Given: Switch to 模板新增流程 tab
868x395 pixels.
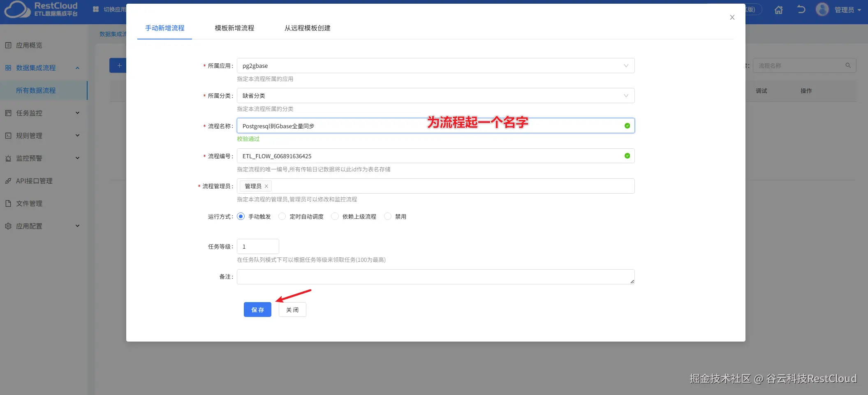Looking at the screenshot, I should 234,28.
